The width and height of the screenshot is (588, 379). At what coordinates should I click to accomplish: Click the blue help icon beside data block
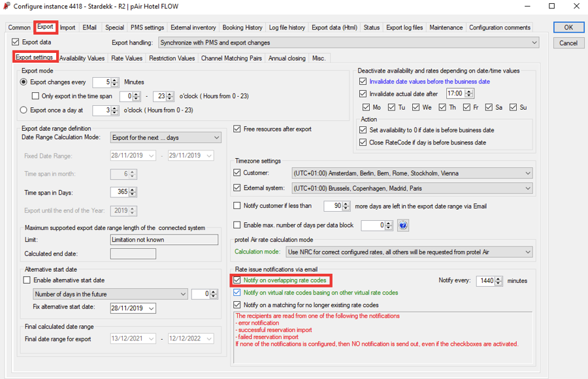point(403,225)
